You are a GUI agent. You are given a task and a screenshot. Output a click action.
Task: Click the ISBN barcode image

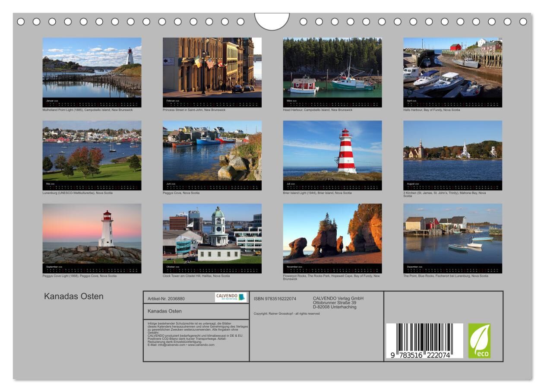click(424, 341)
